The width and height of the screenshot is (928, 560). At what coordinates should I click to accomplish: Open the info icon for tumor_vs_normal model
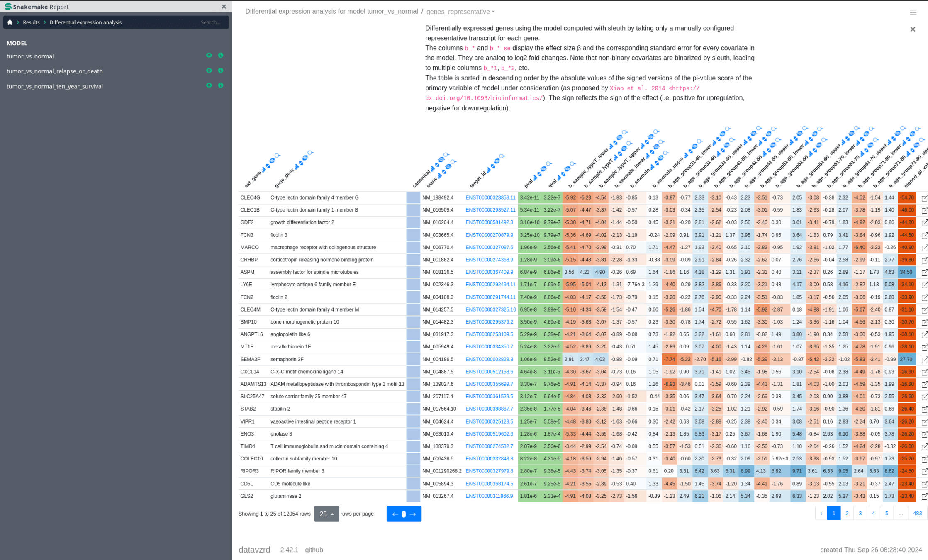pyautogui.click(x=221, y=56)
